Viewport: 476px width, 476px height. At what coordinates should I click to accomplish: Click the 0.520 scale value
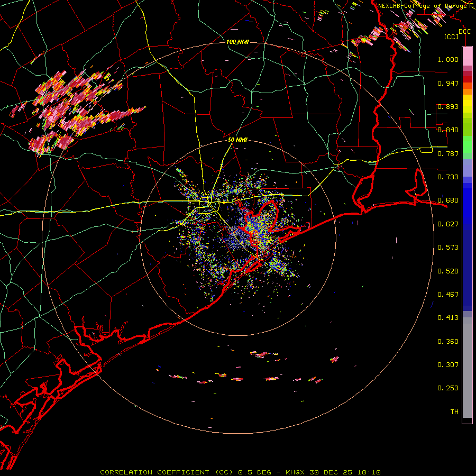[448, 271]
